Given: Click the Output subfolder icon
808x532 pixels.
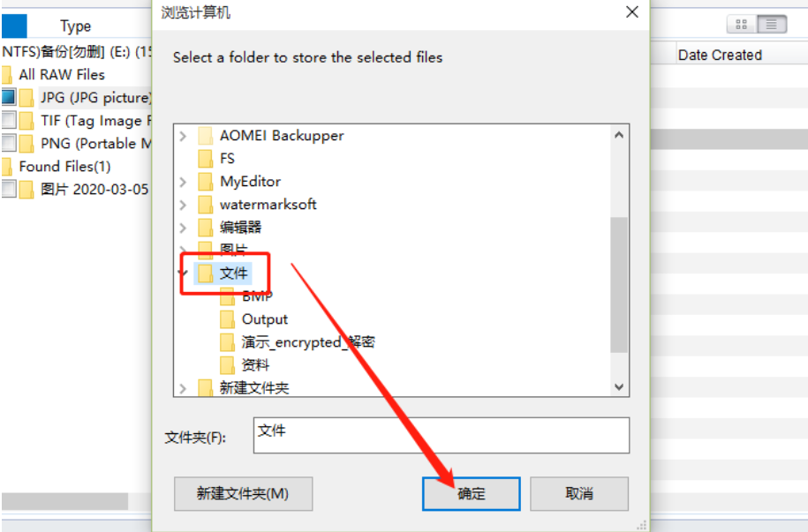Looking at the screenshot, I should 227,319.
